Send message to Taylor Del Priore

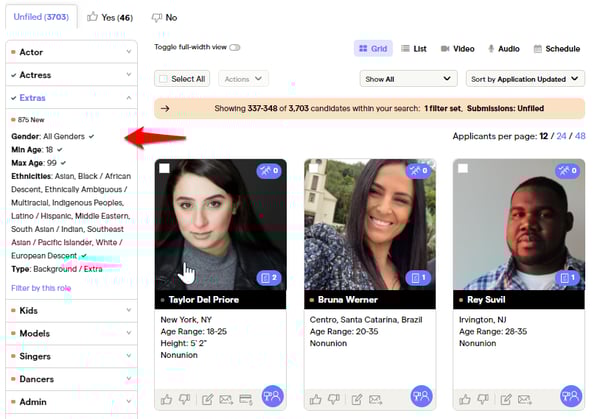[x=226, y=400]
